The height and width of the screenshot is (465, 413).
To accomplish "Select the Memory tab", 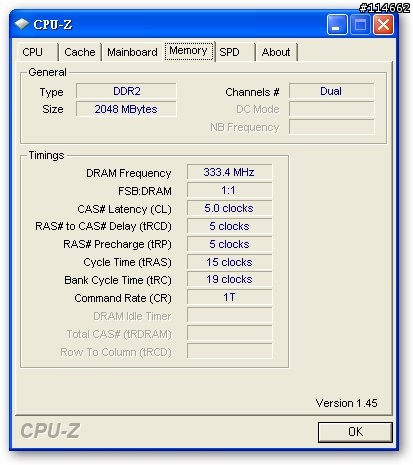I will click(189, 51).
